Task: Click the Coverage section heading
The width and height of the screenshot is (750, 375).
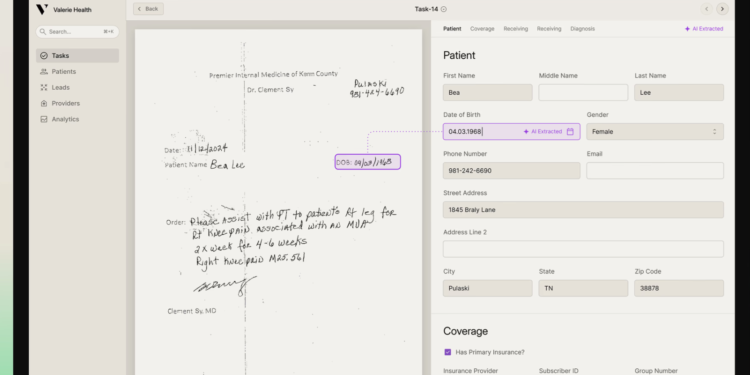Action: click(465, 331)
